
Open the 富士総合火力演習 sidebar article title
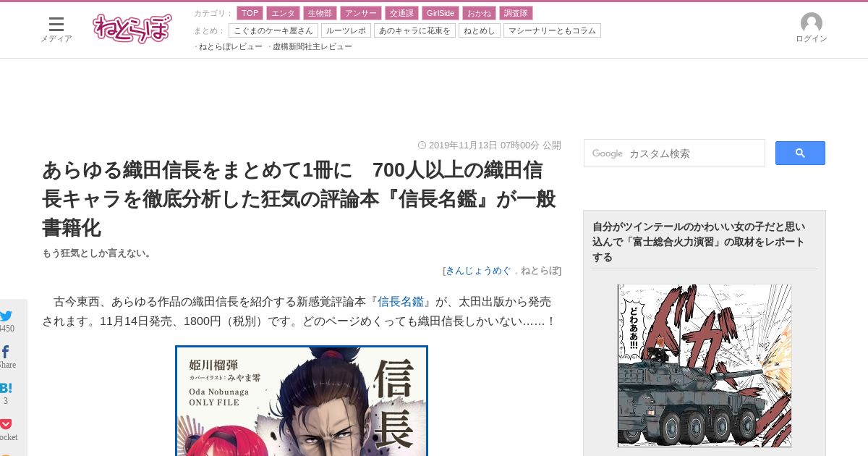coord(699,242)
